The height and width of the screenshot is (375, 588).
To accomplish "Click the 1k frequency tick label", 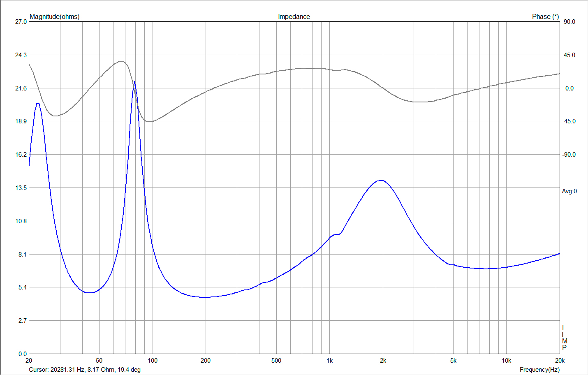I will [330, 361].
